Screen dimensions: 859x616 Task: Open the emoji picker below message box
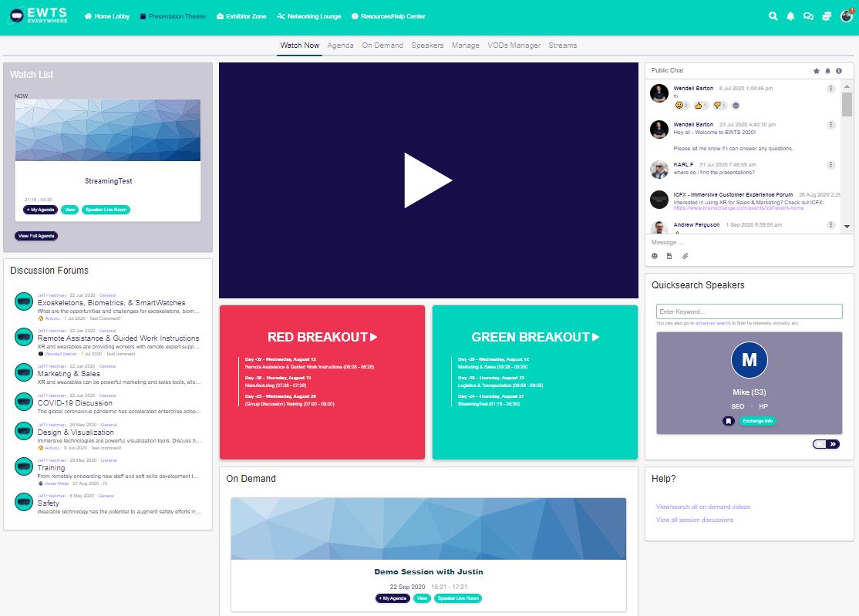(655, 256)
